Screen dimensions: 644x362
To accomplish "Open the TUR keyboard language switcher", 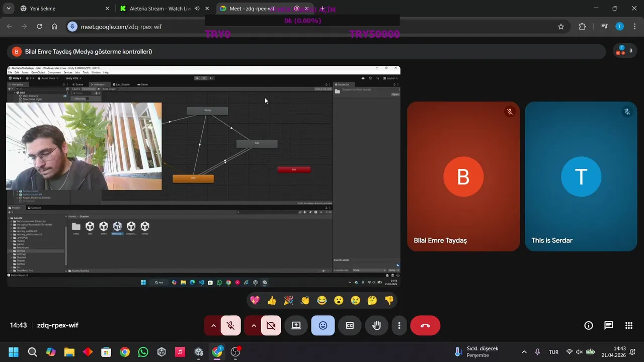I will [x=553, y=352].
